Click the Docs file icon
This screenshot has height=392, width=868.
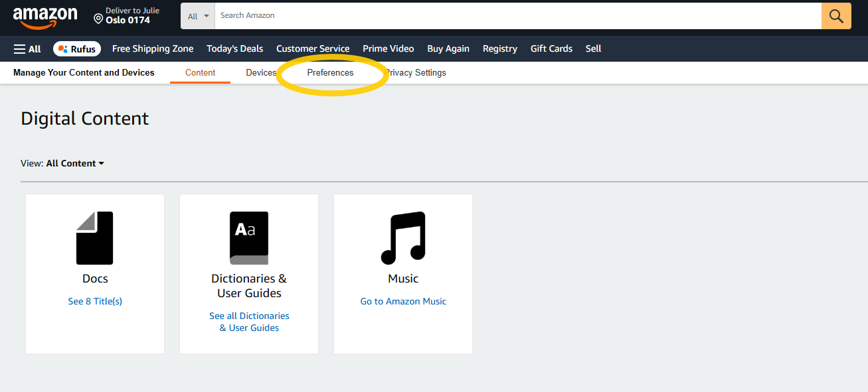click(95, 238)
